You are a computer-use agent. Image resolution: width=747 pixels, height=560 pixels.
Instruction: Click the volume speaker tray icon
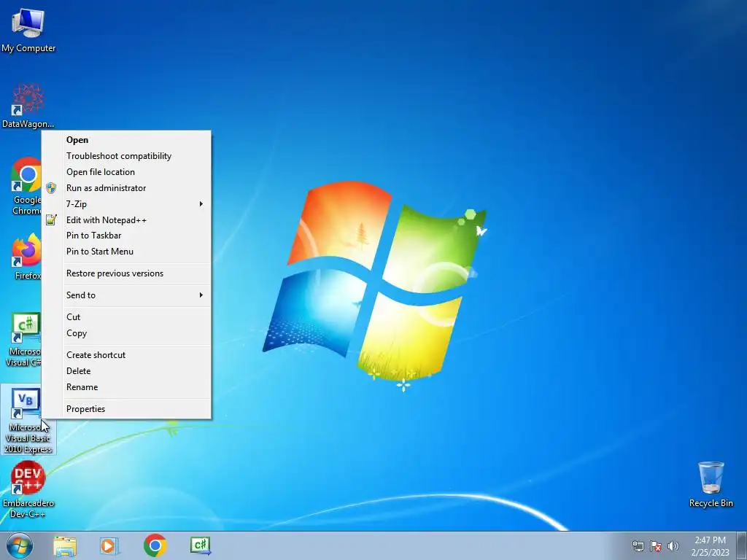(673, 546)
